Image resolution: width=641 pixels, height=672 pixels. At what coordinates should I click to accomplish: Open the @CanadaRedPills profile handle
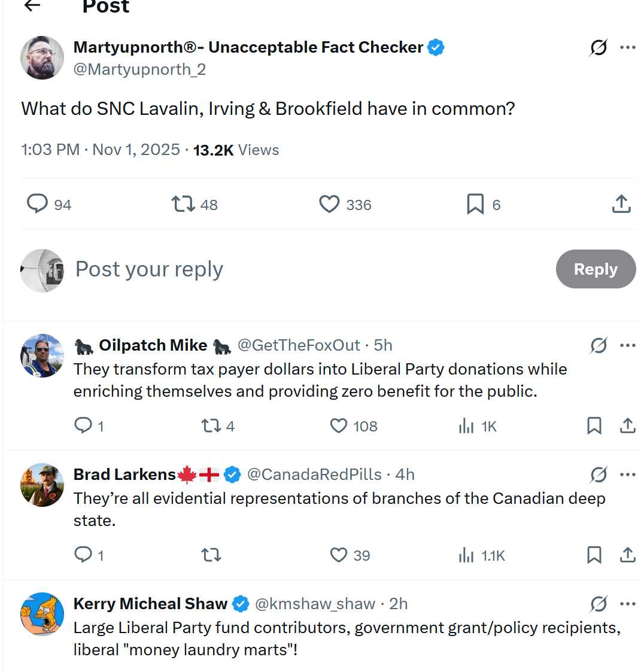[314, 475]
